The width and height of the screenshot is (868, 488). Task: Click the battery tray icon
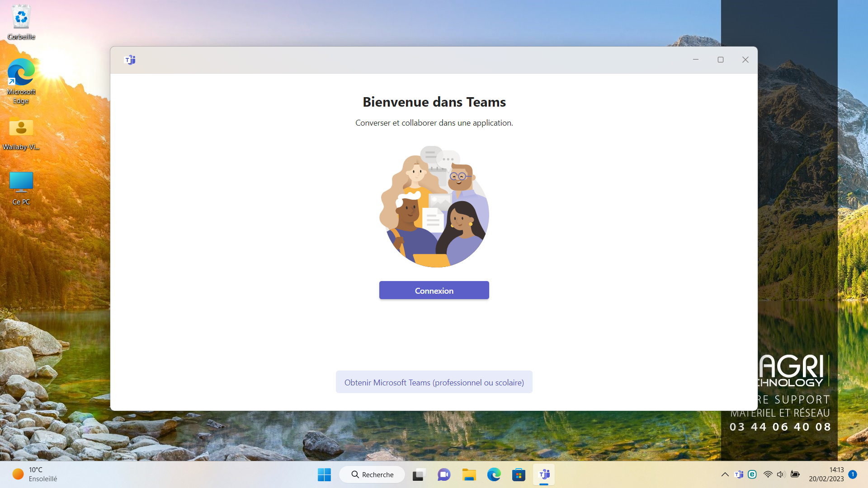click(795, 474)
